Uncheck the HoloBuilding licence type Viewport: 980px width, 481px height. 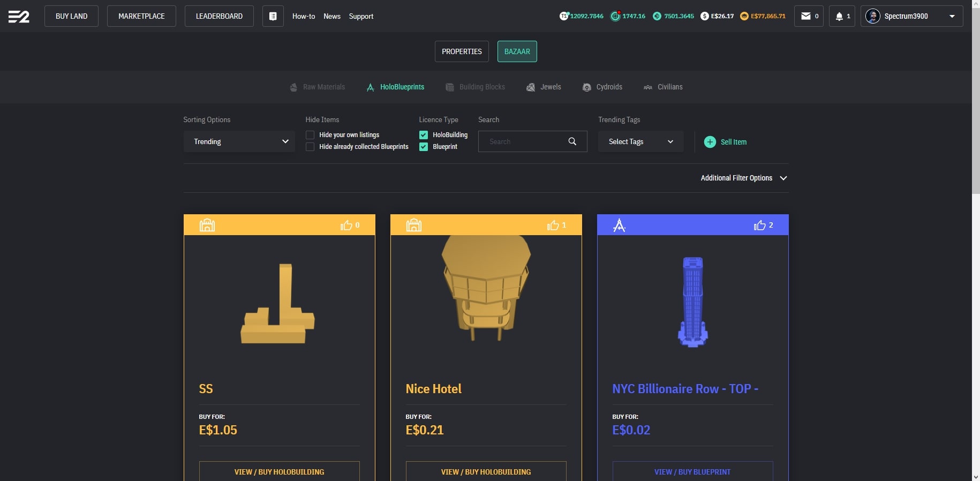(x=424, y=135)
